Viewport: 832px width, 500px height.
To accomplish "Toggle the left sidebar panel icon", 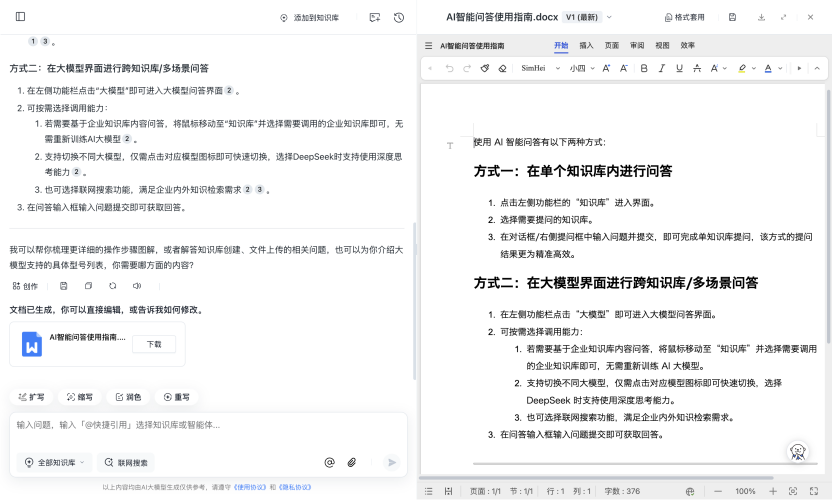I will point(20,16).
